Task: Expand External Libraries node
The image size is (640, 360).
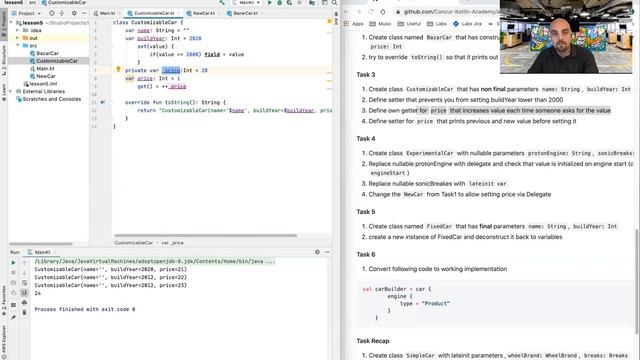Action: (11, 91)
